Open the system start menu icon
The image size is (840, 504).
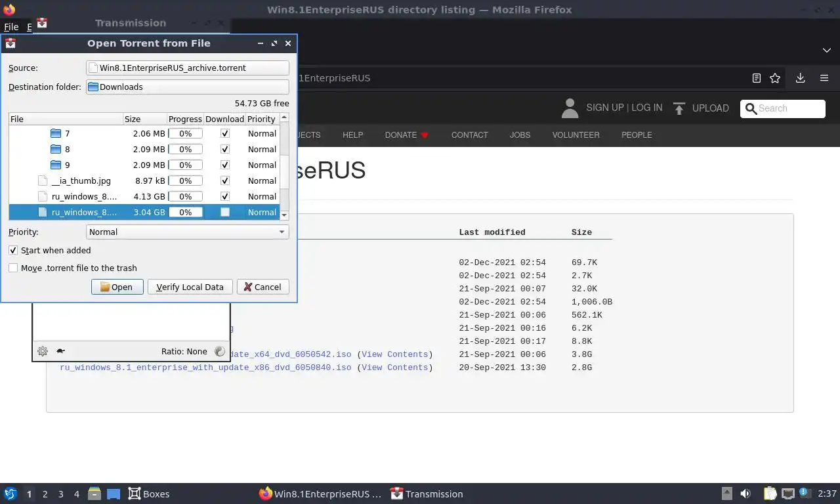point(10,493)
